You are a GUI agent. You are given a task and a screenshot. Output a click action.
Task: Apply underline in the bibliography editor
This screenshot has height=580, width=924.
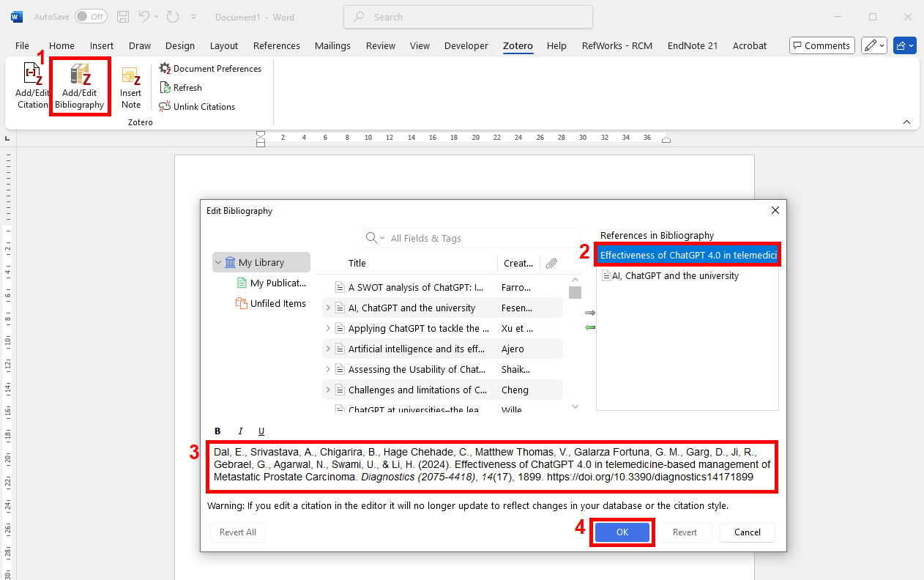261,431
